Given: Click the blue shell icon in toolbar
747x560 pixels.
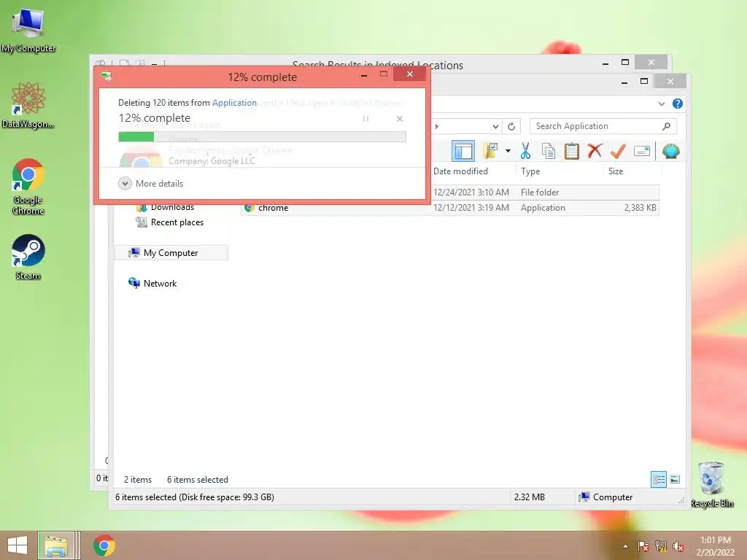Looking at the screenshot, I should 671,152.
